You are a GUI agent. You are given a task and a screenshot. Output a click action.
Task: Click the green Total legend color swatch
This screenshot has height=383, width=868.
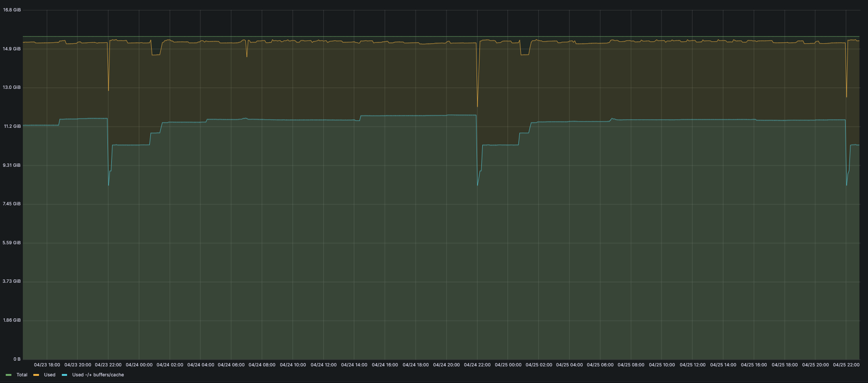9,375
